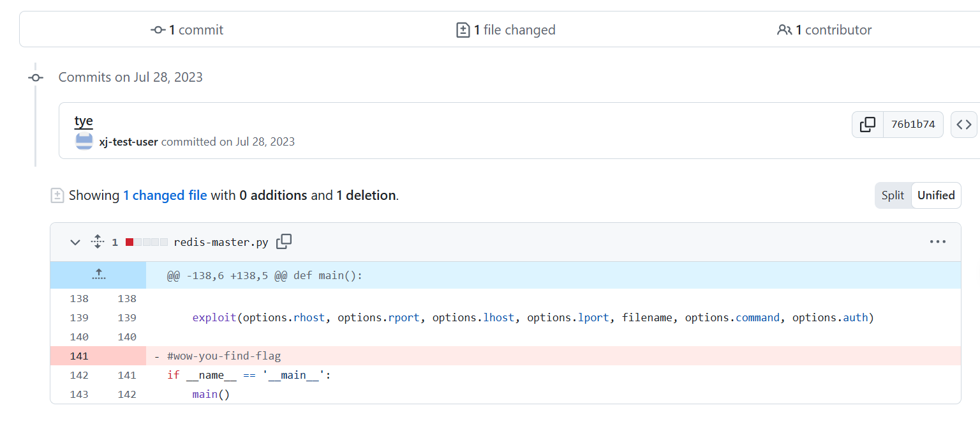Viewport: 980px width, 433px height.
Task: Copy redis-master.py file path
Action: [284, 242]
